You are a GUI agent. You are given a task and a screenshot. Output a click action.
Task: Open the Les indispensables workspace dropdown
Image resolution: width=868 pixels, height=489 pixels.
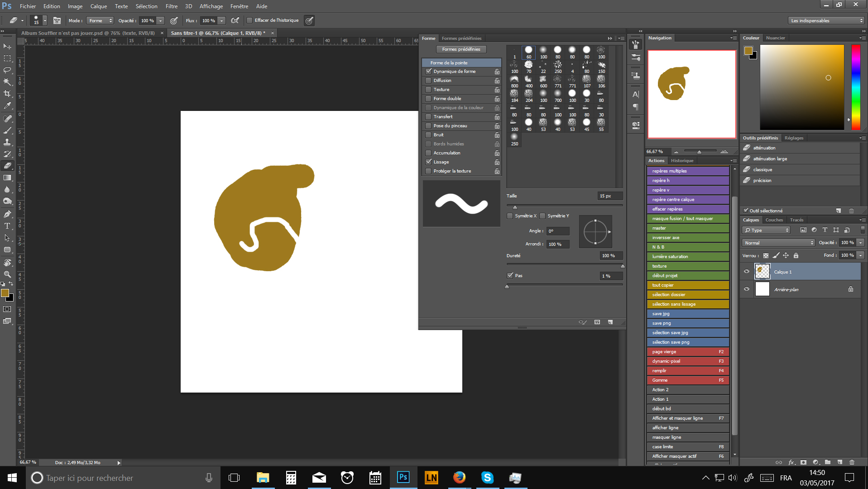tap(826, 21)
